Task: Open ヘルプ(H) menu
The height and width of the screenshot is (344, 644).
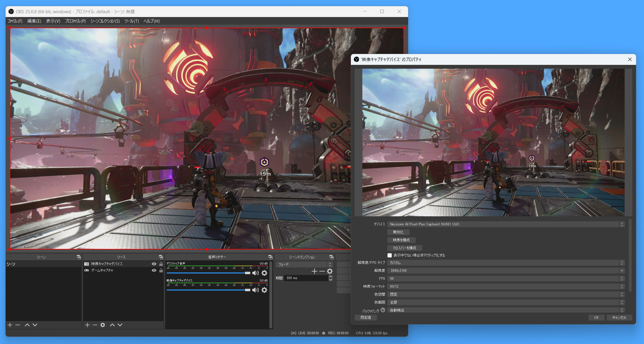Action: pos(151,21)
